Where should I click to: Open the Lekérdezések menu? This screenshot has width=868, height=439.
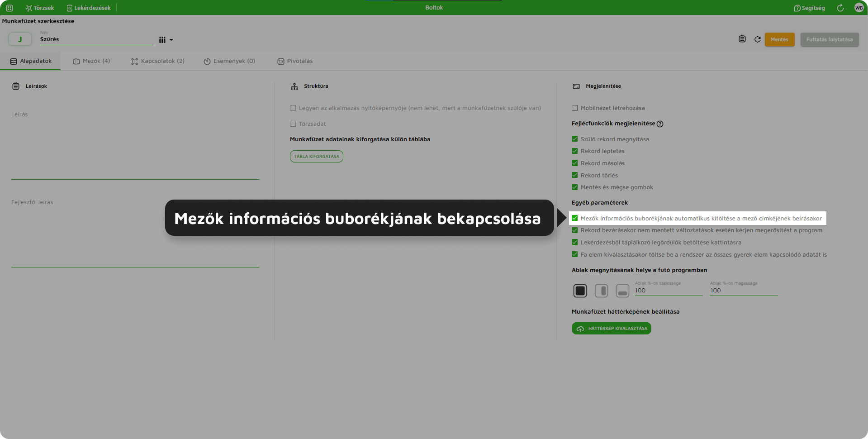[89, 8]
